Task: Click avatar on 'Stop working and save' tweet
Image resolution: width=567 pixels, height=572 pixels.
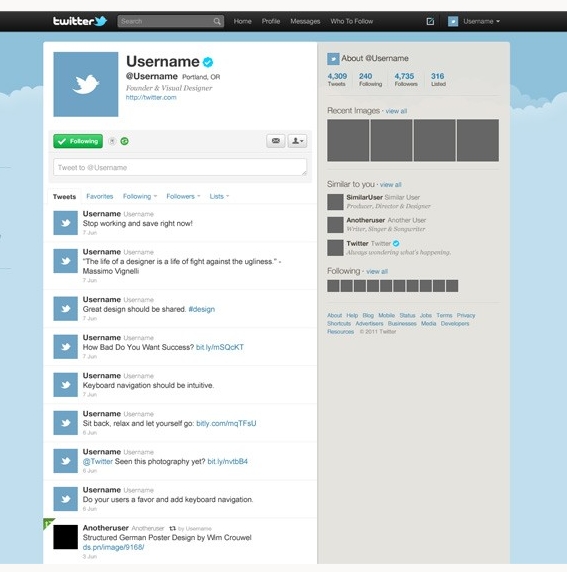Action: [66, 223]
